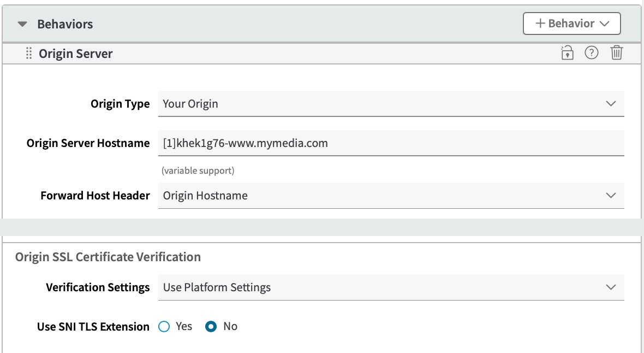
Task: Open help for the Origin Server behavior
Action: tap(592, 53)
